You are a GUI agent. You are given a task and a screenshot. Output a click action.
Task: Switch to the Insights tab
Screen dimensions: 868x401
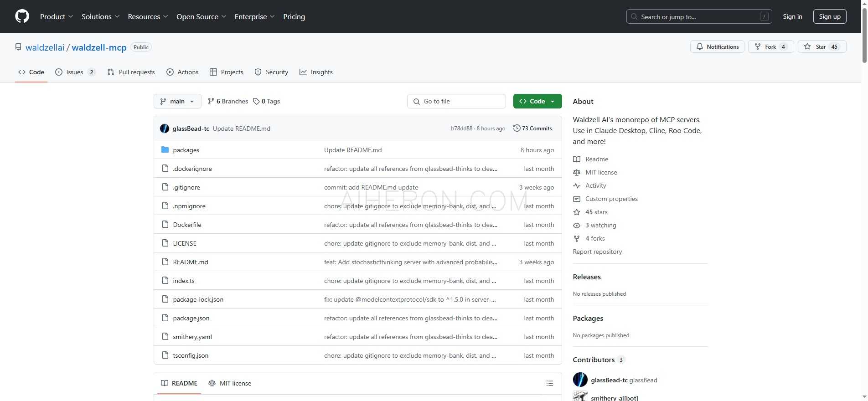tap(316, 72)
